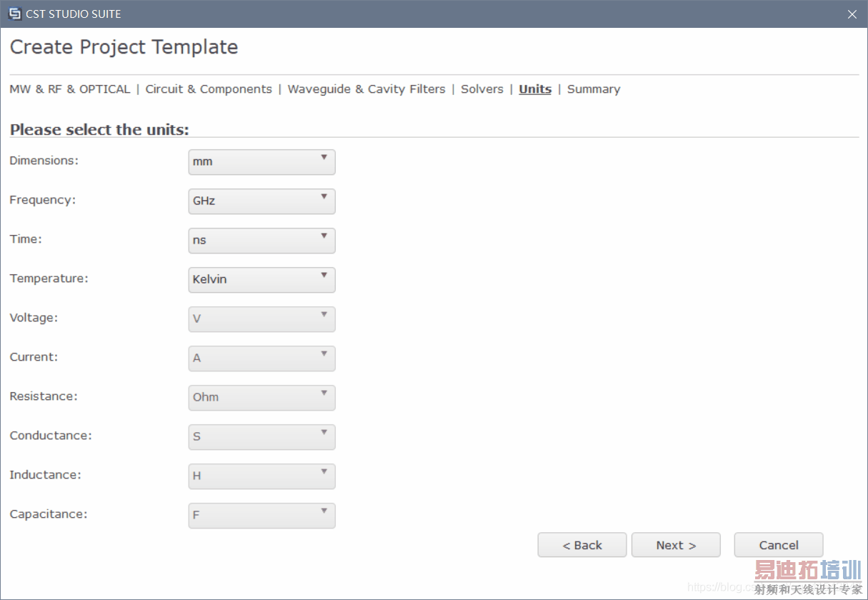Open the Dimensions unit dropdown

(x=261, y=161)
